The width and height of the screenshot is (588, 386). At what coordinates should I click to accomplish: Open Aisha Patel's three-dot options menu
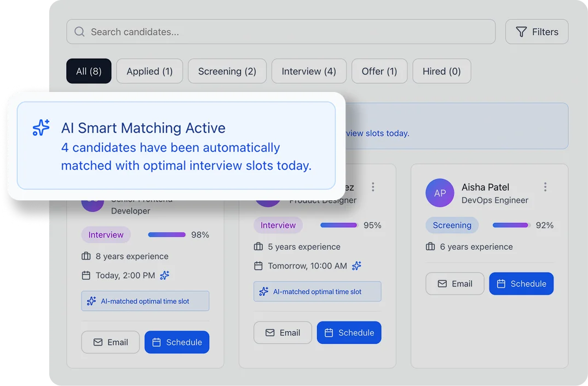[545, 187]
